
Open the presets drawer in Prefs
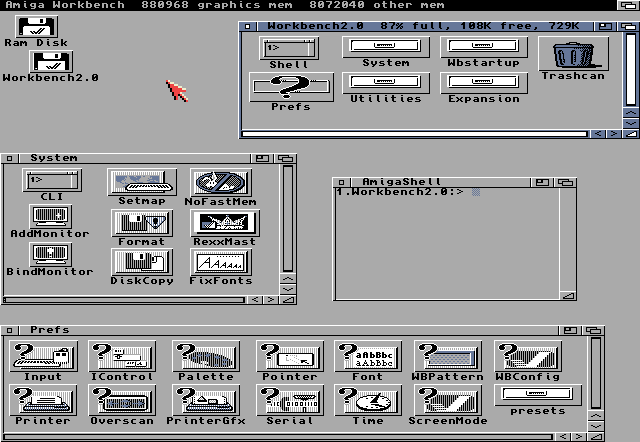point(538,395)
